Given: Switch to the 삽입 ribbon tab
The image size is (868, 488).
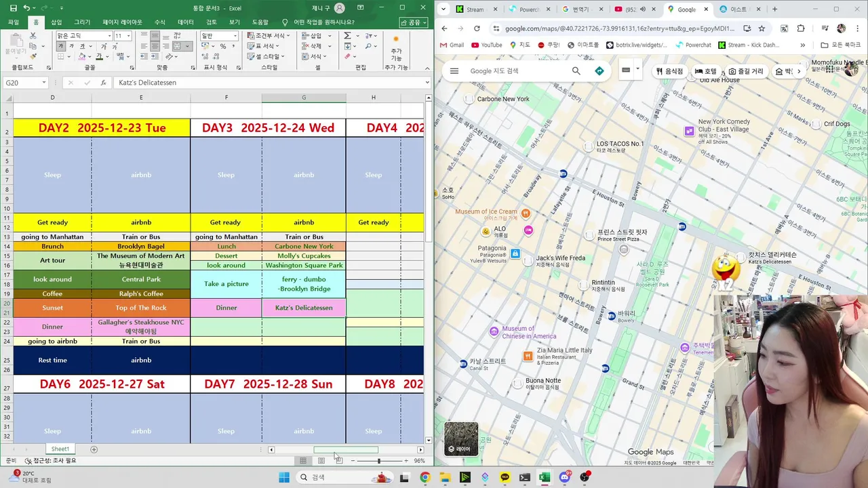Looking at the screenshot, I should pyautogui.click(x=56, y=22).
